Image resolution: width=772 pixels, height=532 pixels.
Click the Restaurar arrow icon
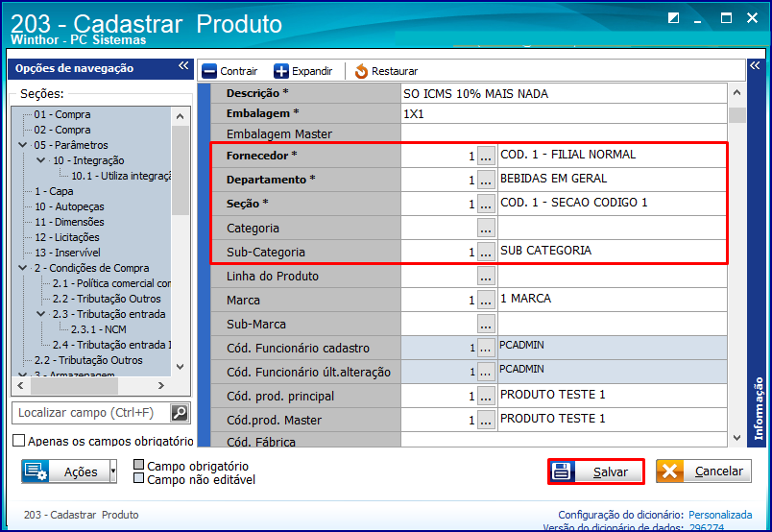coord(361,71)
